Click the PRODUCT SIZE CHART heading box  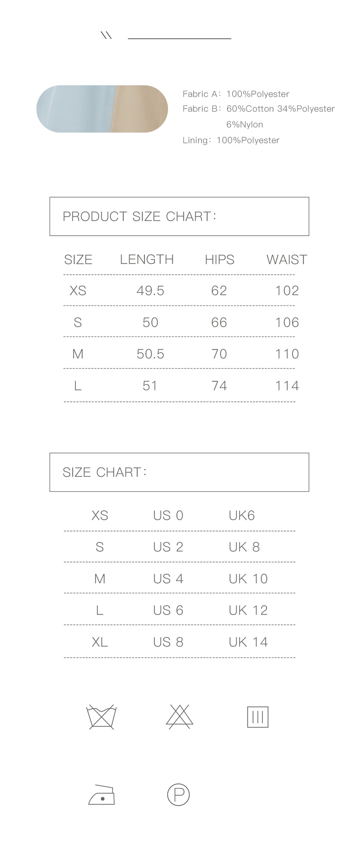click(x=179, y=217)
